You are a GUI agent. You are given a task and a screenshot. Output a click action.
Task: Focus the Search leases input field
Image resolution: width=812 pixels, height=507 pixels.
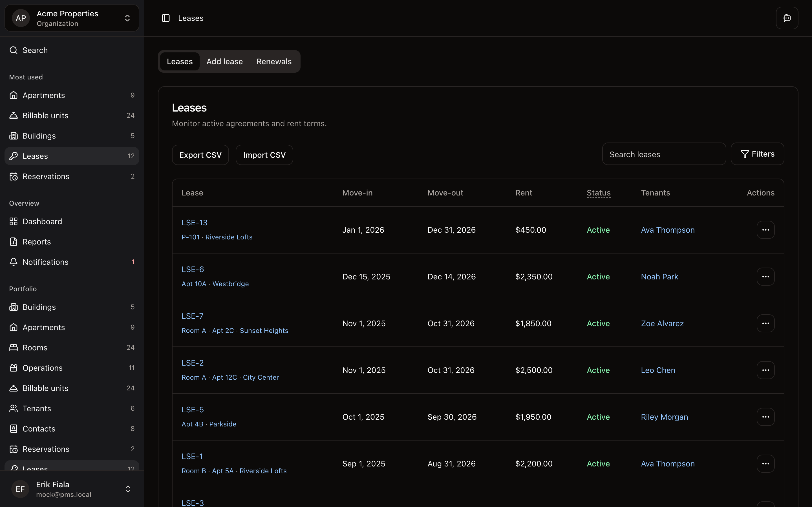click(x=664, y=154)
